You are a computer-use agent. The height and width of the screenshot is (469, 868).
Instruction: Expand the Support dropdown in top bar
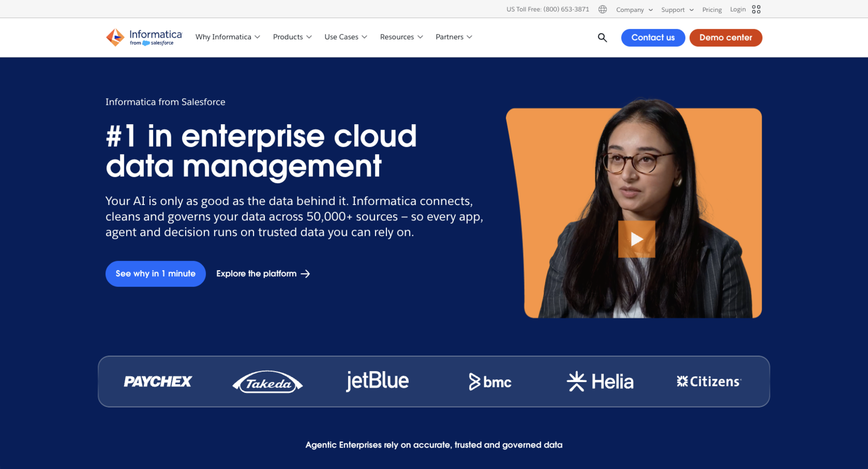coord(677,10)
